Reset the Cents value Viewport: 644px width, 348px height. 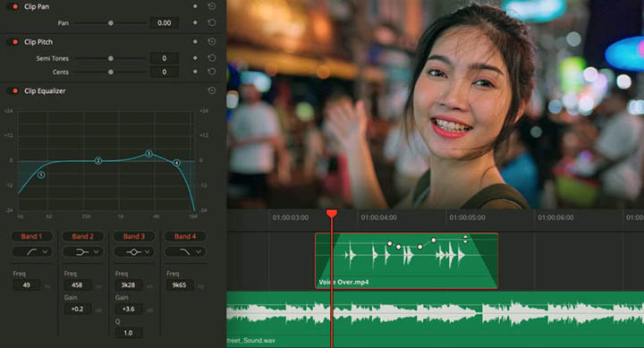coord(211,72)
